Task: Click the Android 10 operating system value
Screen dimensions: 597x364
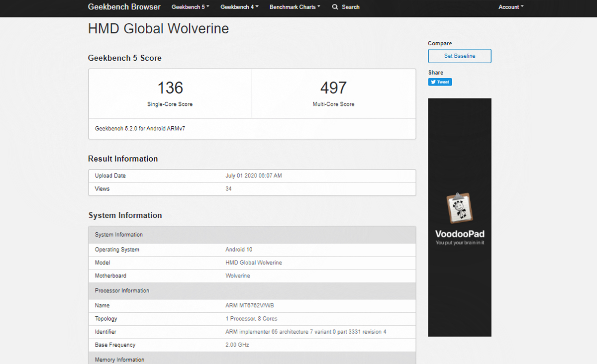Action: (x=239, y=250)
